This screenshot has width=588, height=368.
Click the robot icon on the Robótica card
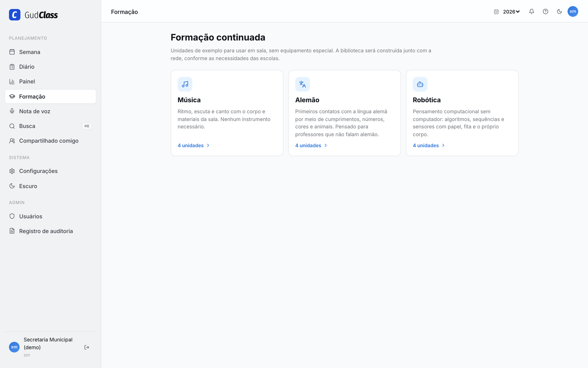tap(420, 84)
